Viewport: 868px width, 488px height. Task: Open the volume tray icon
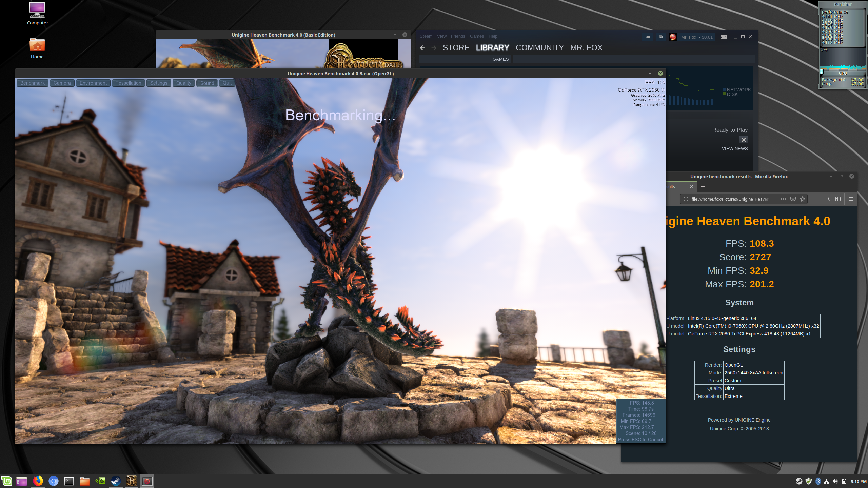click(x=835, y=481)
